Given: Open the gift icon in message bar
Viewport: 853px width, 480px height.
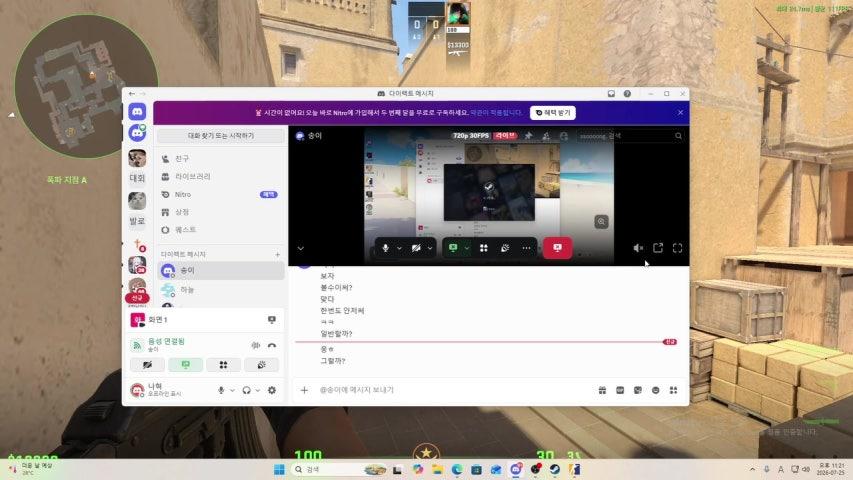Looking at the screenshot, I should 602,390.
